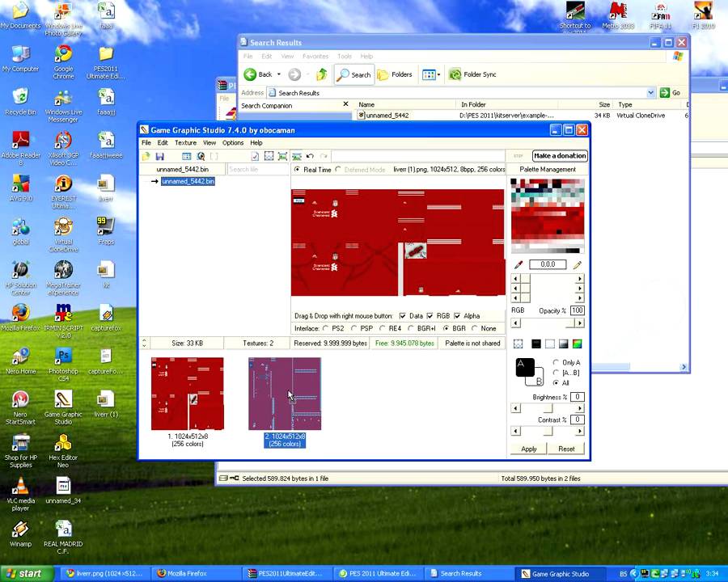Click the save disk icon in toolbar
728x582 pixels.
pyautogui.click(x=160, y=156)
